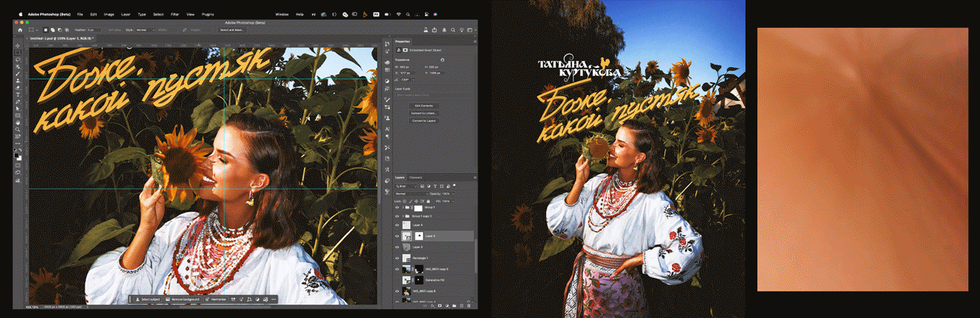Image resolution: width=980 pixels, height=318 pixels.
Task: Click the Convert to Layers button
Action: coord(423,121)
